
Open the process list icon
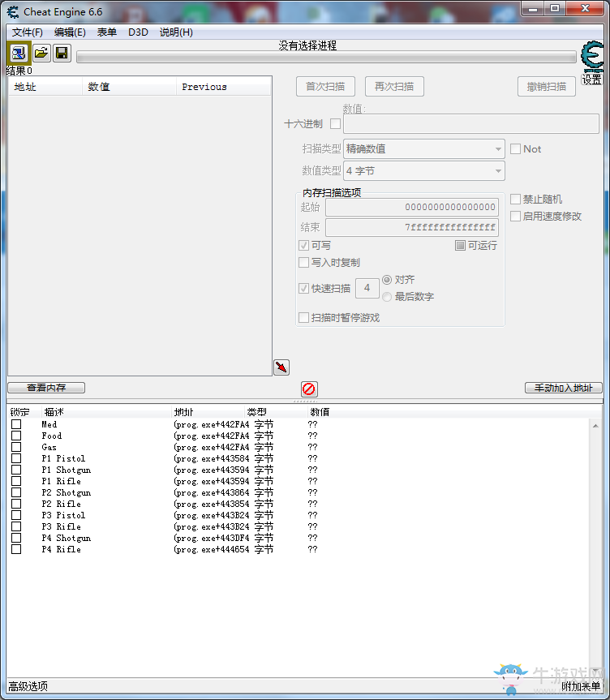(x=19, y=54)
